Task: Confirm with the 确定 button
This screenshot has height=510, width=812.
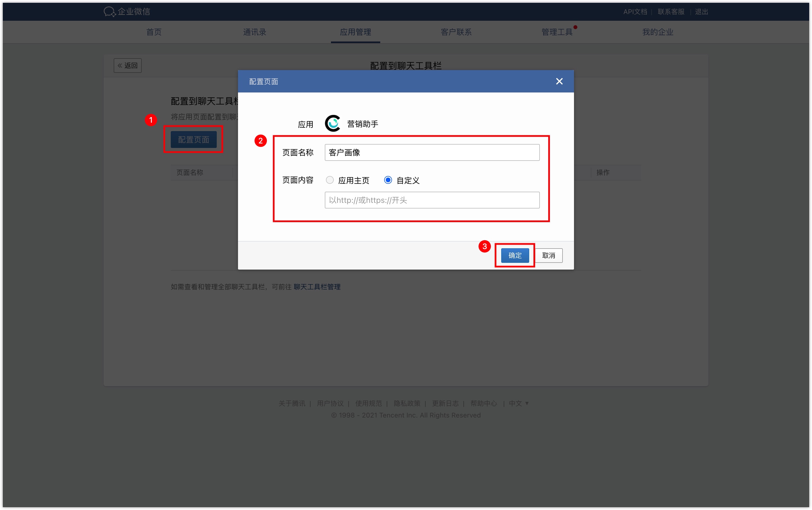Action: point(515,255)
